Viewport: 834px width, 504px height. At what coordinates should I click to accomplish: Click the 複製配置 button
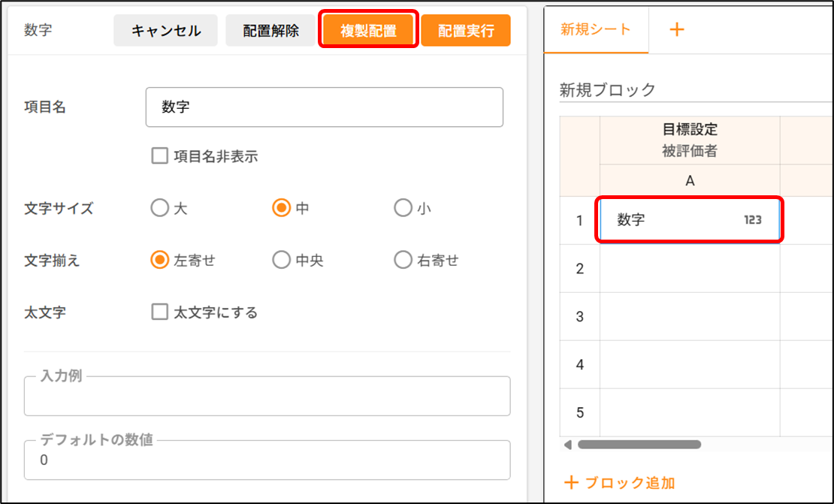click(368, 31)
